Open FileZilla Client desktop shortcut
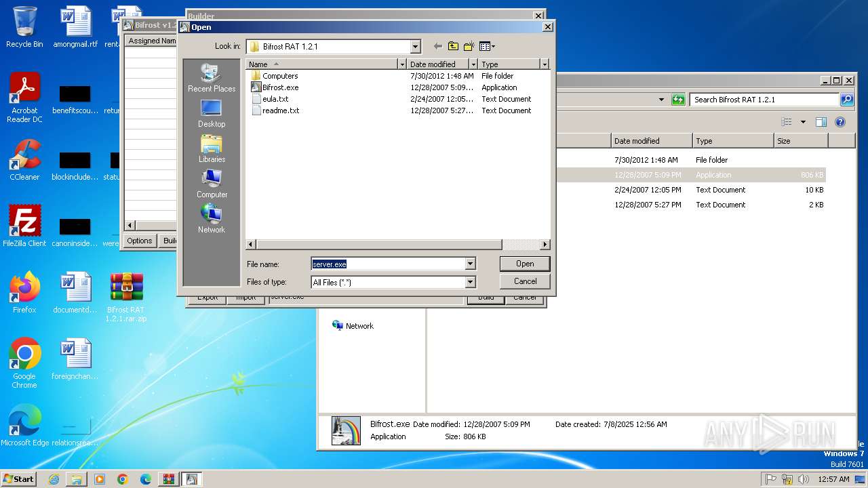 point(24,226)
